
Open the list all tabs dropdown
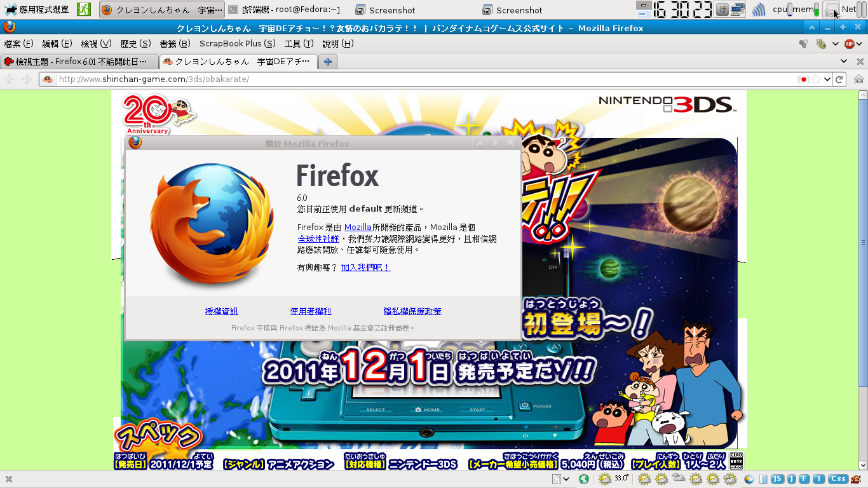(x=844, y=62)
